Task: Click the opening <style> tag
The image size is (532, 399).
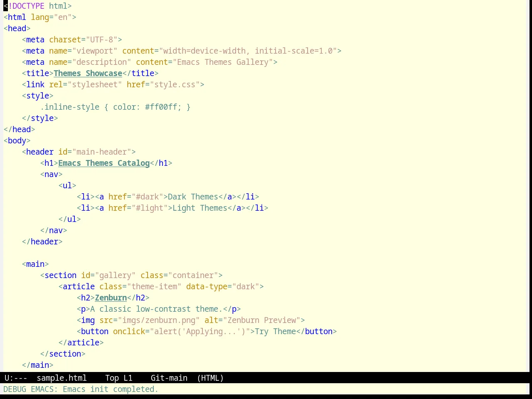Action: tap(37, 96)
